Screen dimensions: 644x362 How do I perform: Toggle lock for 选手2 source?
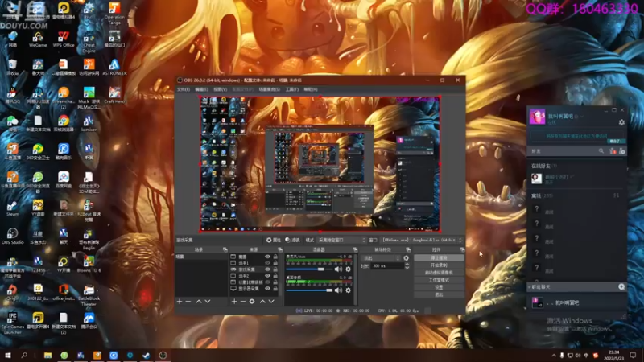tap(275, 276)
